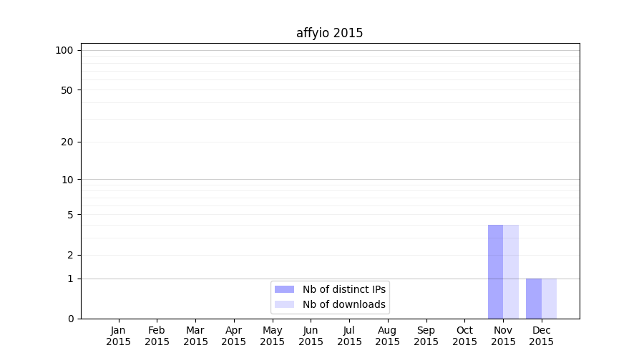Click the 10 y-axis tick label

[67, 180]
